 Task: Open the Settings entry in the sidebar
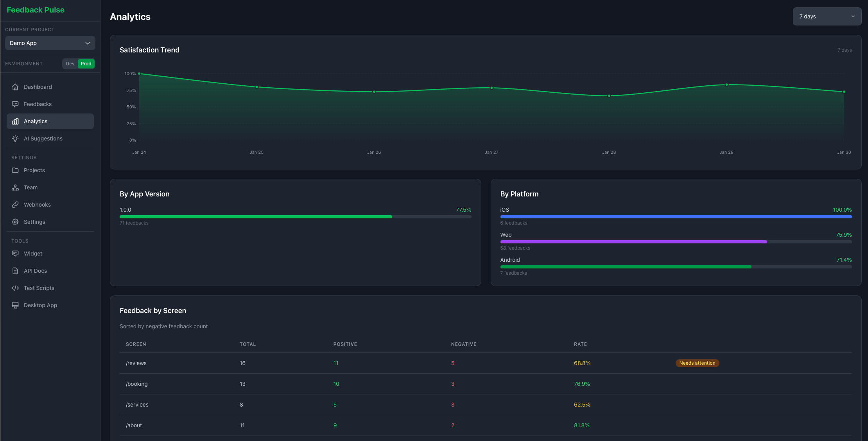34,221
